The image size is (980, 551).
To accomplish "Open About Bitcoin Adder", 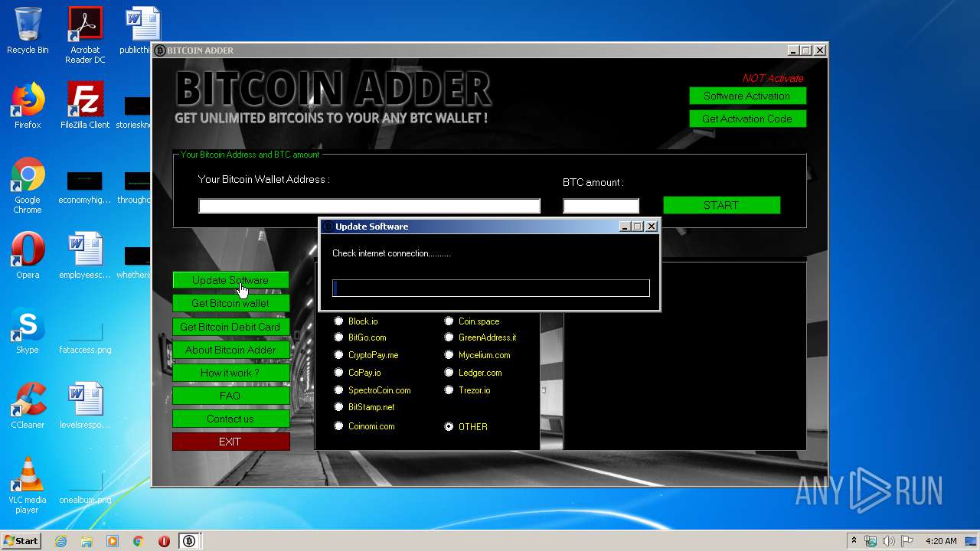I will 230,350.
